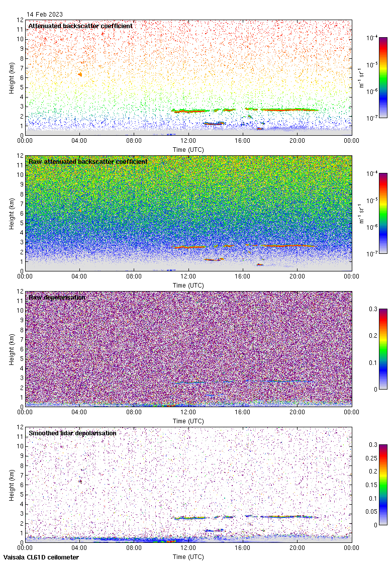Click the "Time (UTC)" label under the bottom plot

click(x=188, y=557)
